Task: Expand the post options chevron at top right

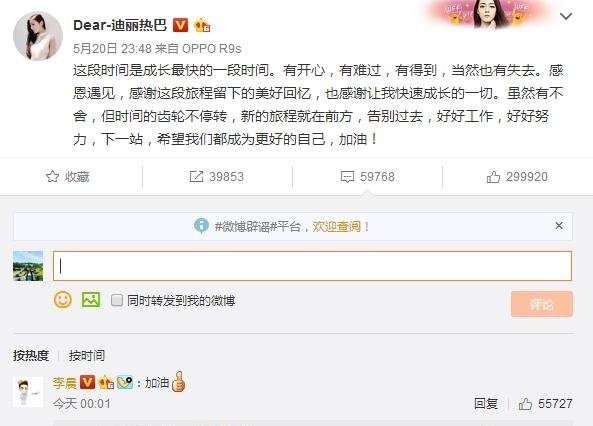Action: (x=566, y=16)
